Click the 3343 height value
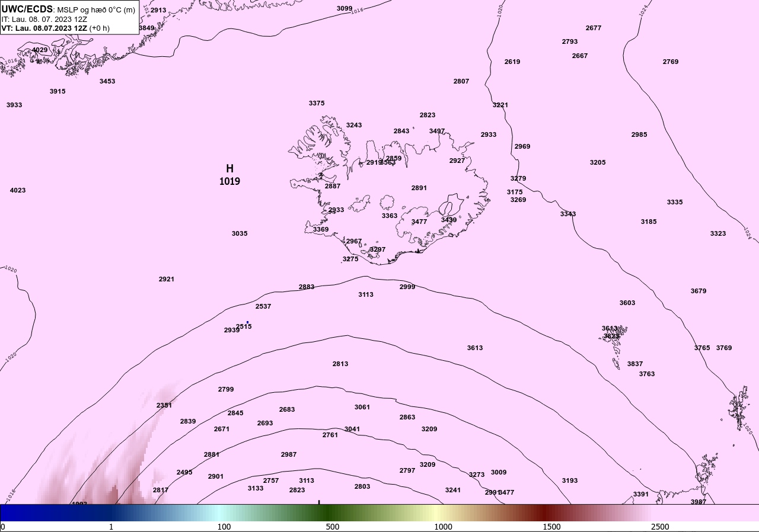The width and height of the screenshot is (759, 532). [x=568, y=214]
